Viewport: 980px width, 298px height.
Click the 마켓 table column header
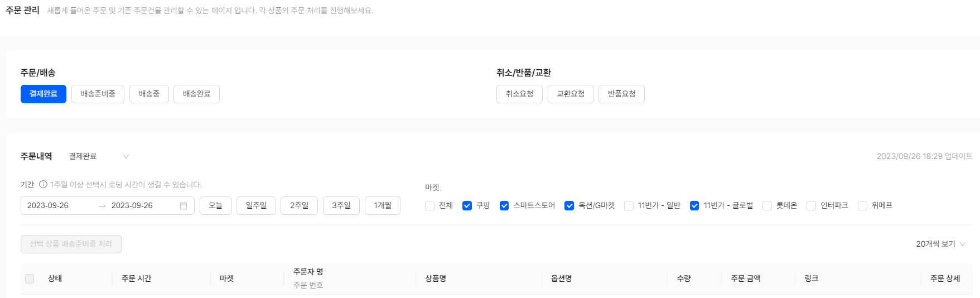[226, 278]
